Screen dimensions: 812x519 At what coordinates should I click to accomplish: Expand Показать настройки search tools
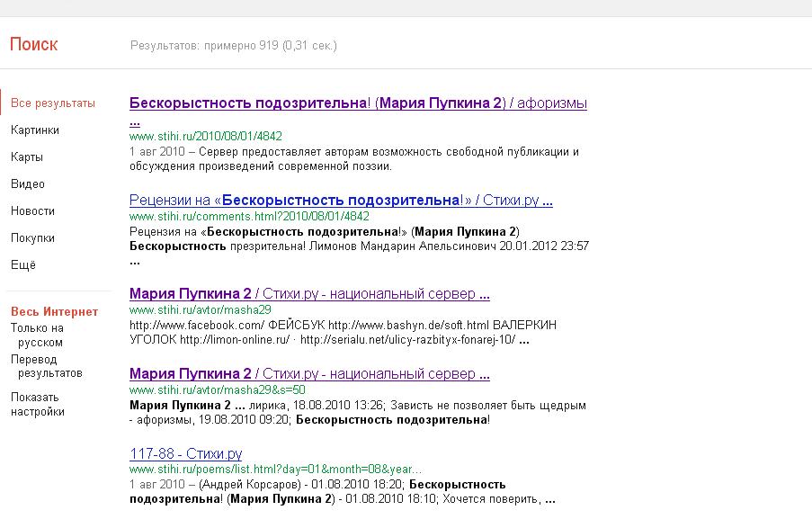point(37,404)
